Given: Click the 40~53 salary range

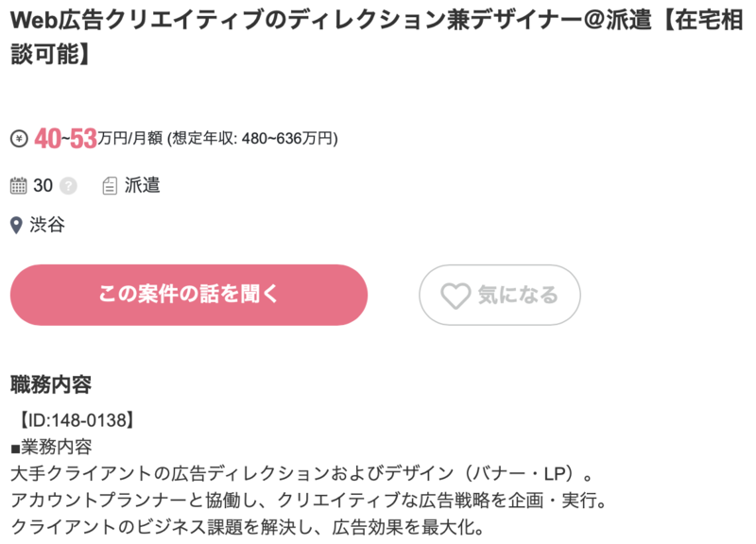Looking at the screenshot, I should coord(65,139).
